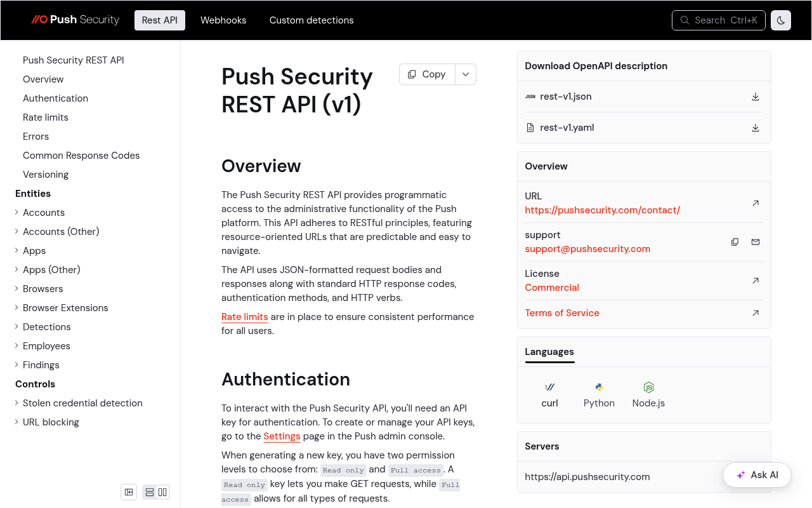Click the Rate limits inline link
The width and height of the screenshot is (812, 508).
point(245,317)
